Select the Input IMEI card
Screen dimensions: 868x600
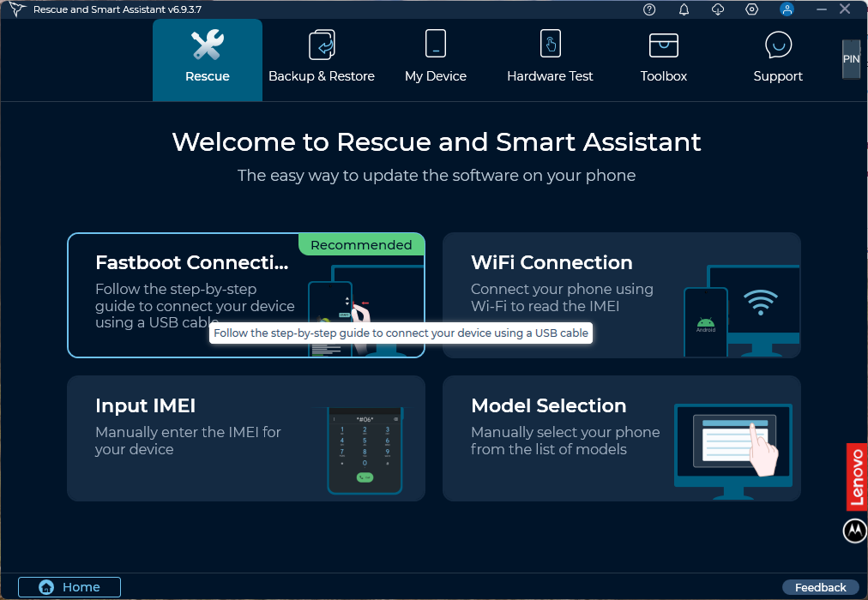click(246, 439)
